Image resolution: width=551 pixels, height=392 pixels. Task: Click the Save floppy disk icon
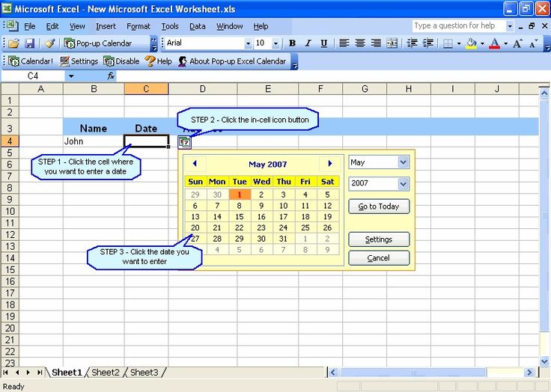point(29,43)
